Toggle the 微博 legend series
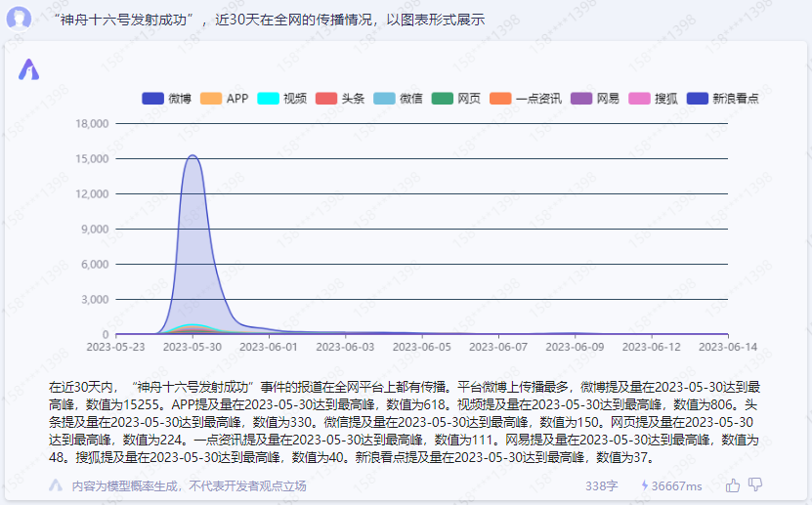The height and width of the screenshot is (505, 812). 167,99
